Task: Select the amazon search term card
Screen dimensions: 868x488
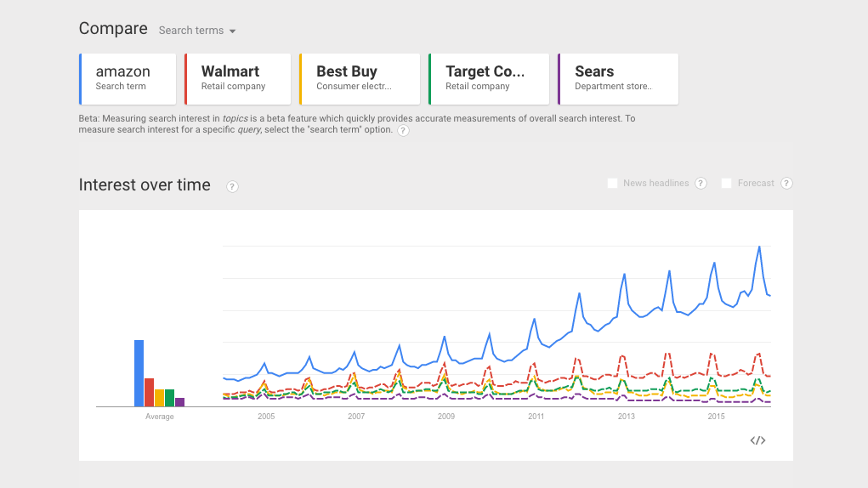Action: (128, 79)
